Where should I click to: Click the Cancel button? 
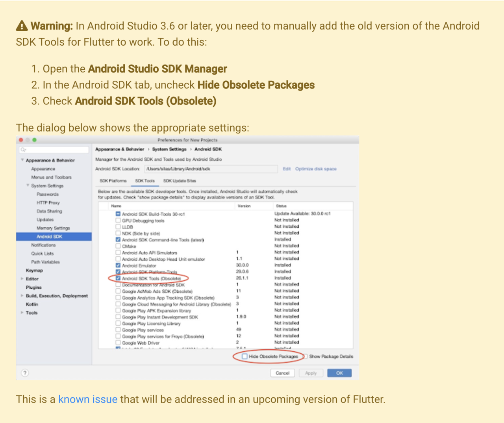point(282,373)
